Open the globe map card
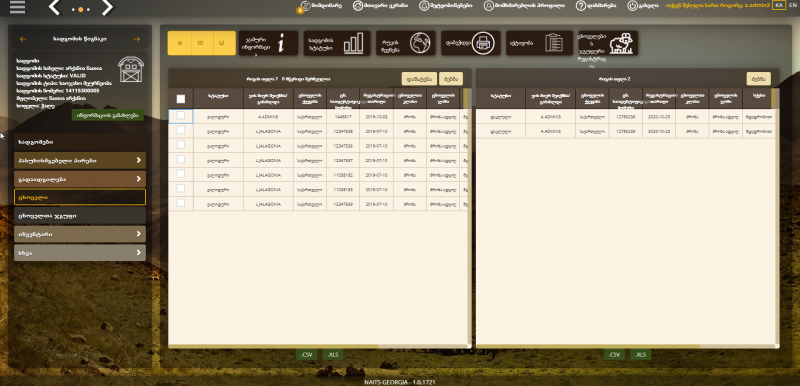This screenshot has height=386, width=800. click(406, 43)
